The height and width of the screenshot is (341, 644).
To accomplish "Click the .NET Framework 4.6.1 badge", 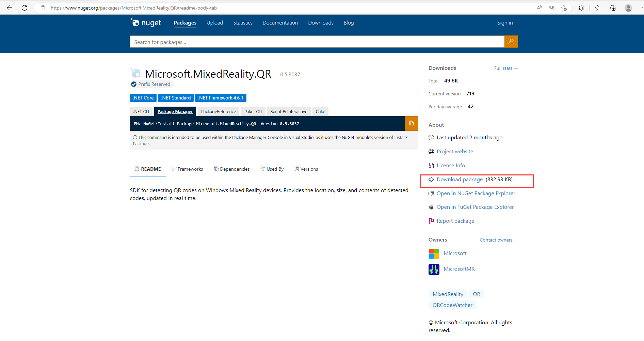I will [221, 98].
